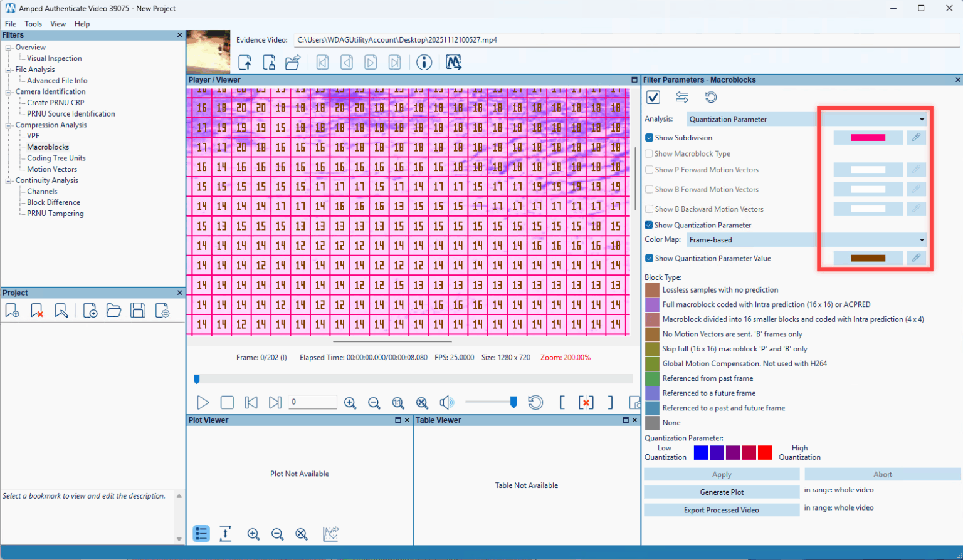Collapse the Compression Analysis tree node

coord(9,125)
